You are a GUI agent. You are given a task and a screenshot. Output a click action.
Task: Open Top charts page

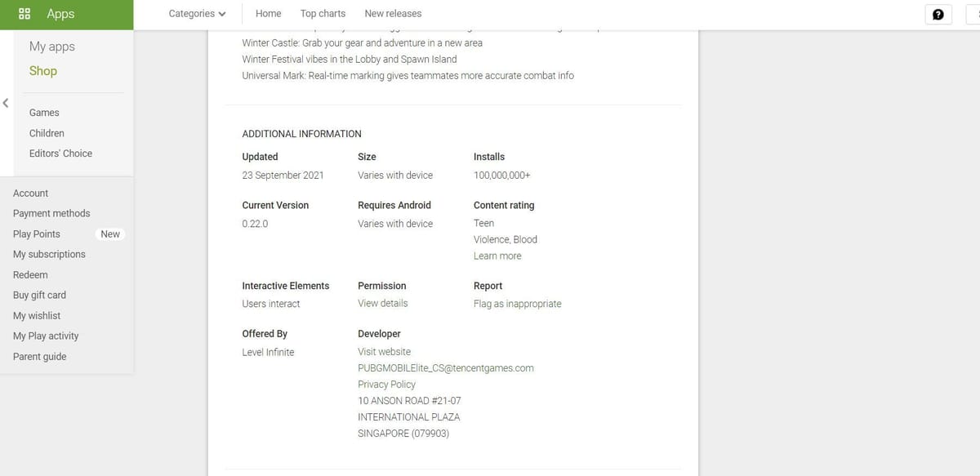tap(323, 14)
